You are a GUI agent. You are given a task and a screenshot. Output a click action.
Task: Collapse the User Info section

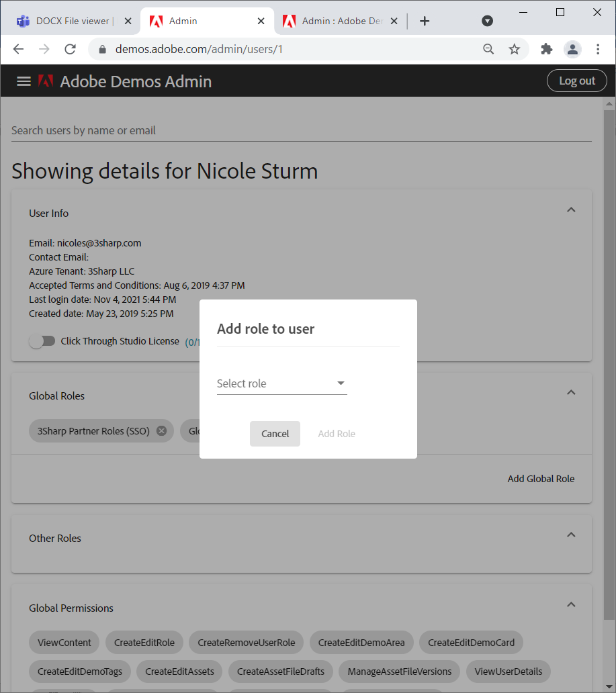(x=571, y=210)
